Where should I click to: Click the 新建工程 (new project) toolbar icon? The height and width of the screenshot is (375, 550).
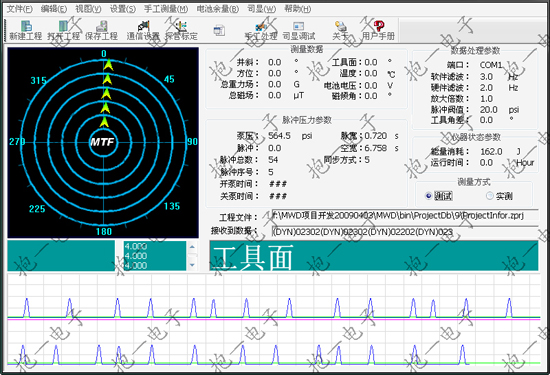[x=26, y=30]
